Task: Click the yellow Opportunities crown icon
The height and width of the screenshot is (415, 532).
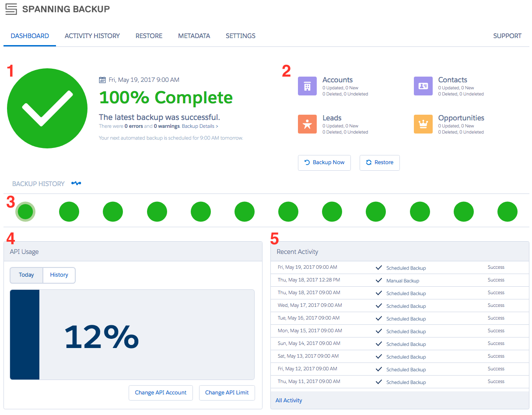Action: pos(423,124)
